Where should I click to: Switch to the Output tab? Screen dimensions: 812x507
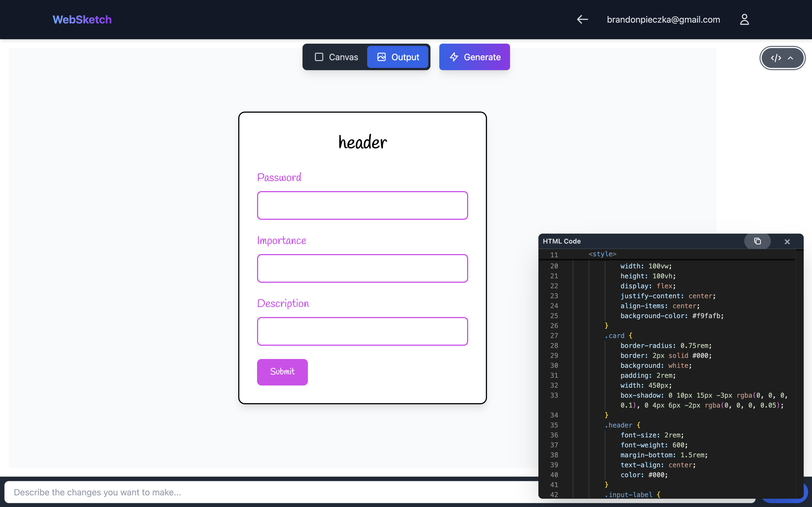click(x=398, y=57)
